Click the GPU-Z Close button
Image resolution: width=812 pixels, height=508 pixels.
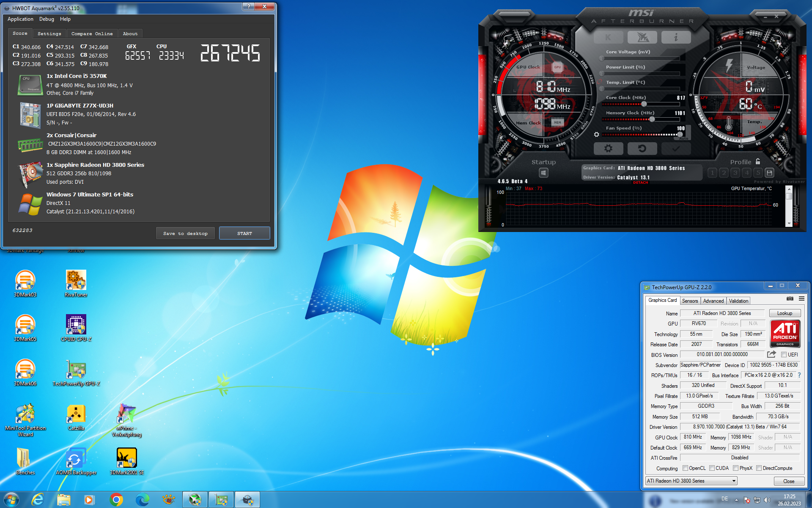[x=789, y=481]
